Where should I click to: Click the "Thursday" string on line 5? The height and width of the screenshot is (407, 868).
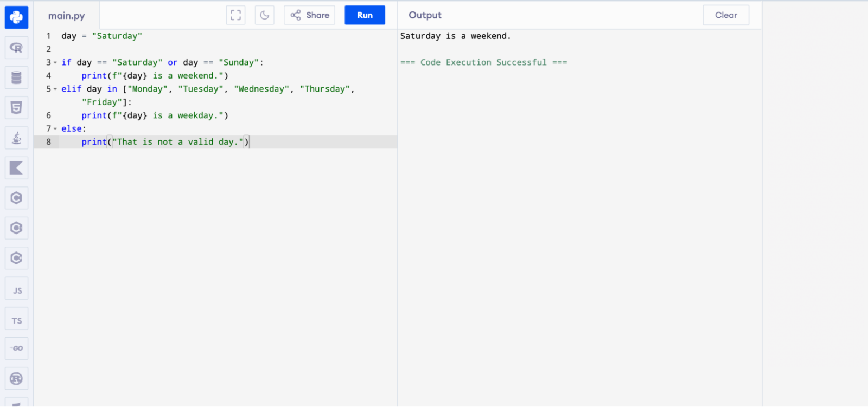tap(325, 89)
